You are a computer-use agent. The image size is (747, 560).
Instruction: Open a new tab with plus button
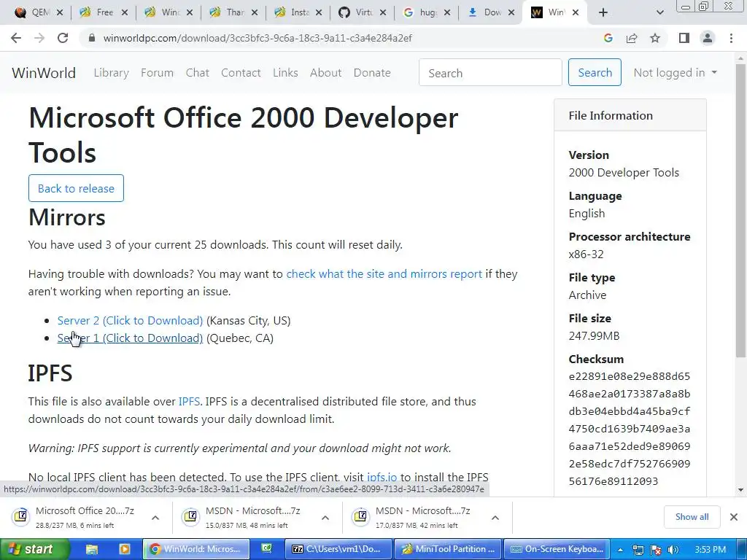tap(603, 12)
